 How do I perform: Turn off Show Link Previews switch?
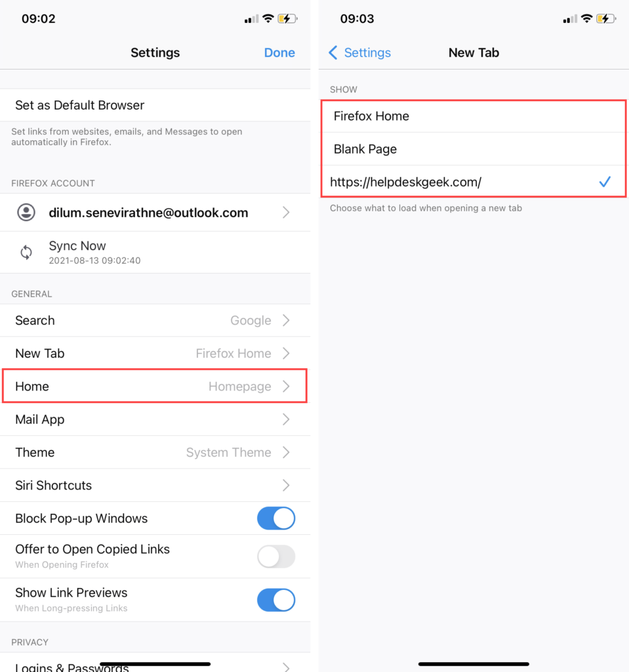[276, 600]
